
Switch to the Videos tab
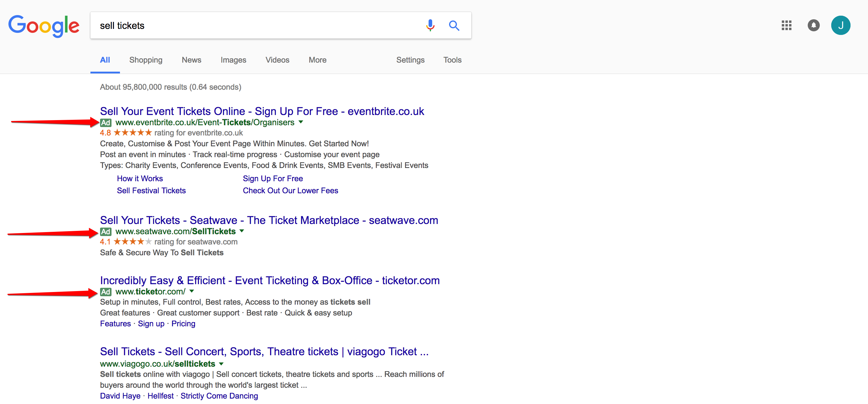click(x=277, y=60)
